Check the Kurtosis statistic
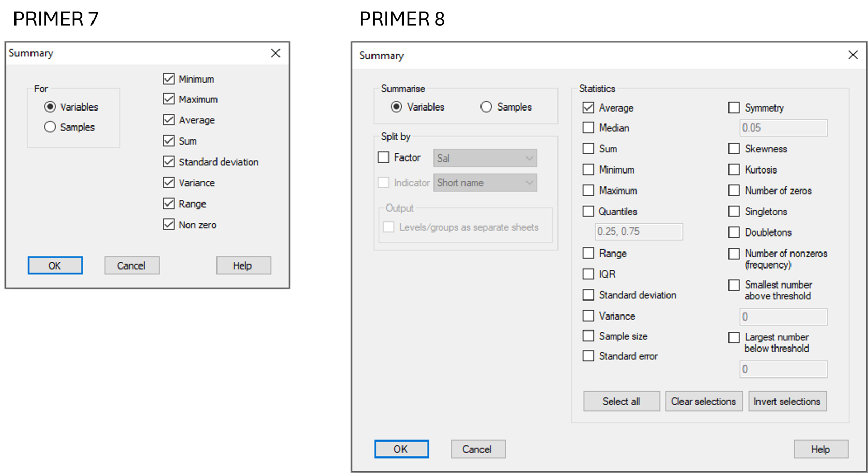Image resolution: width=868 pixels, height=473 pixels. tap(734, 169)
